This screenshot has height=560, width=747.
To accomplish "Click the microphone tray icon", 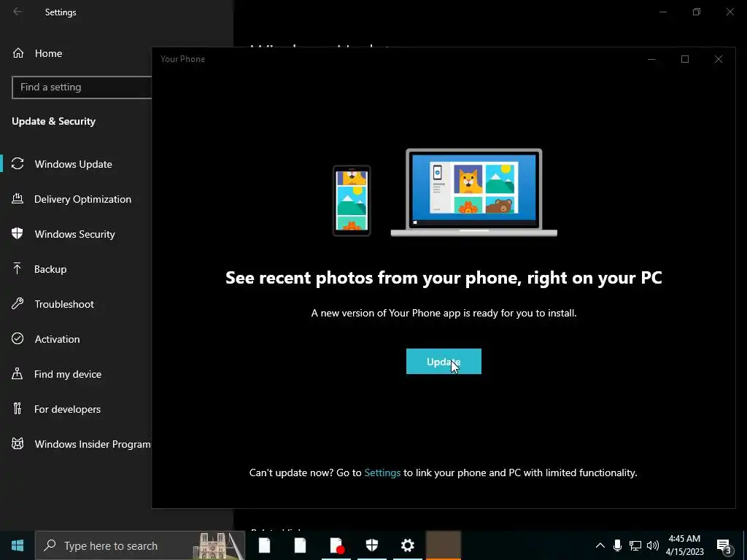I will pyautogui.click(x=617, y=545).
